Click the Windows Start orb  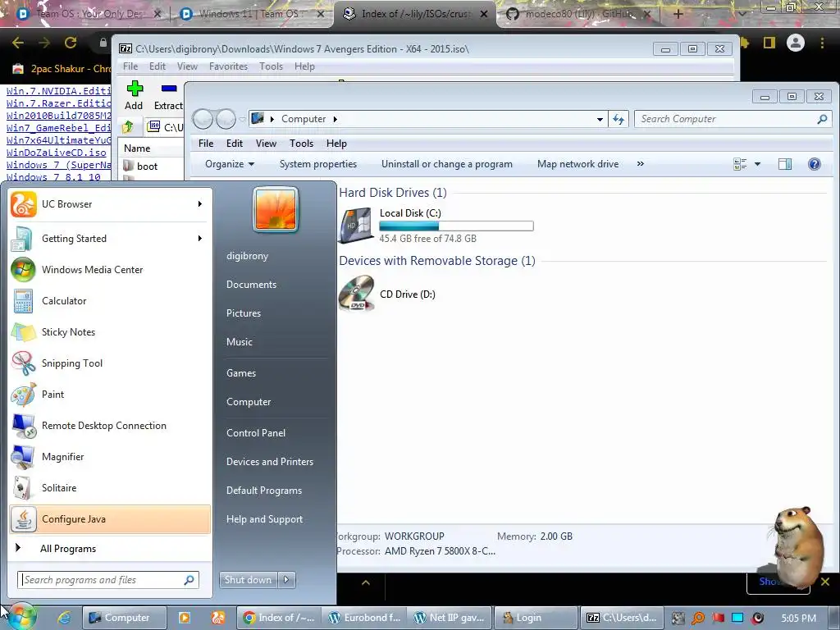click(22, 616)
